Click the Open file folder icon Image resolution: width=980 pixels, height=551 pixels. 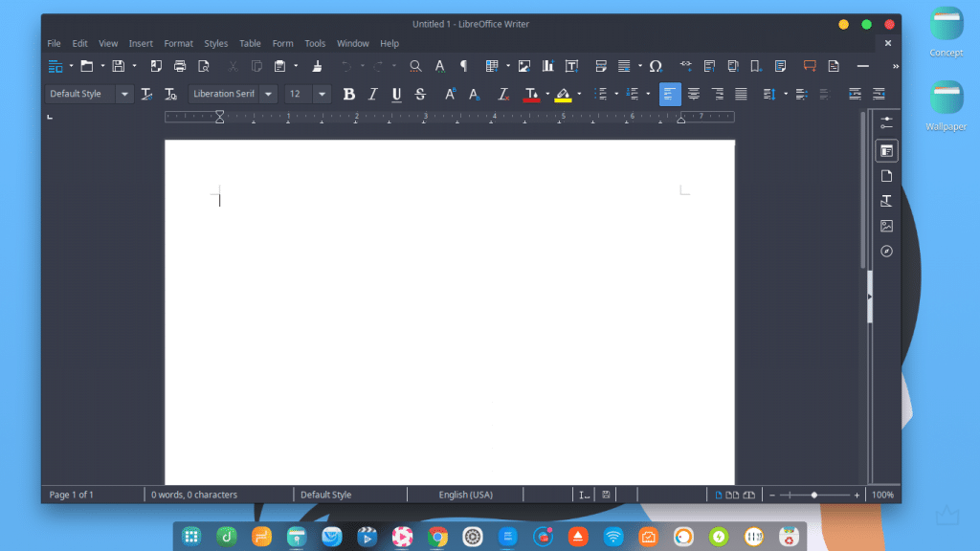point(87,66)
